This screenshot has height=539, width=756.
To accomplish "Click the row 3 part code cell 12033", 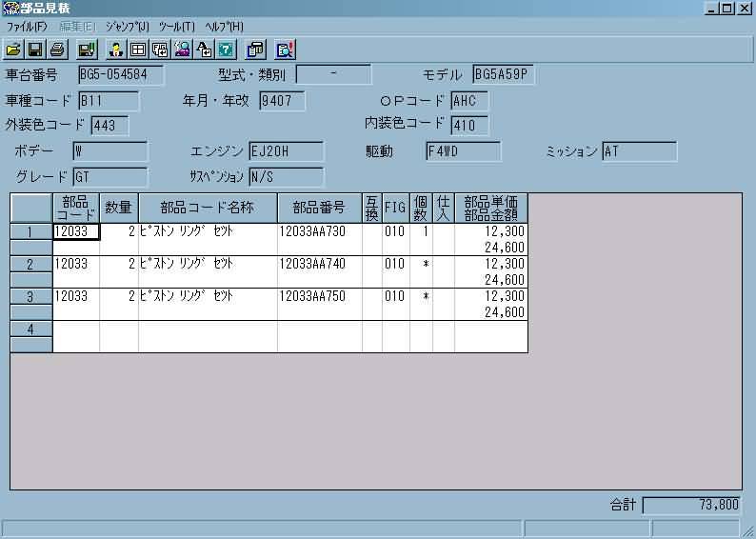I will 76,296.
